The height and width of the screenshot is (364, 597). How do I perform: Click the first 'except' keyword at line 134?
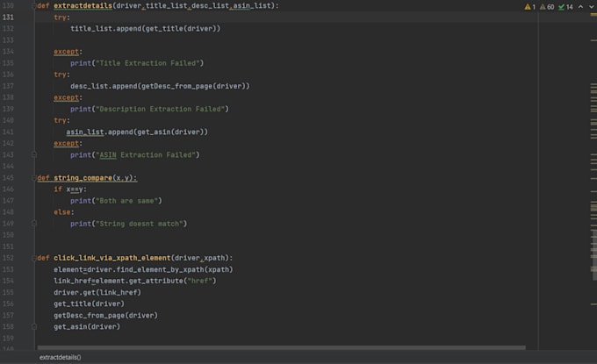(x=66, y=52)
